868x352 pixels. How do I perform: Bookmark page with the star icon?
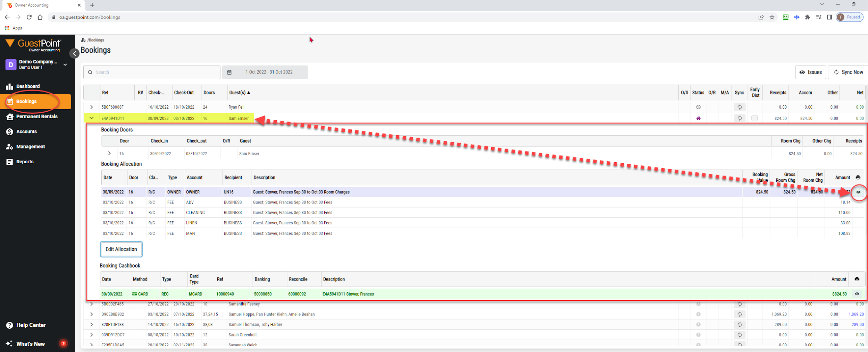click(x=772, y=17)
